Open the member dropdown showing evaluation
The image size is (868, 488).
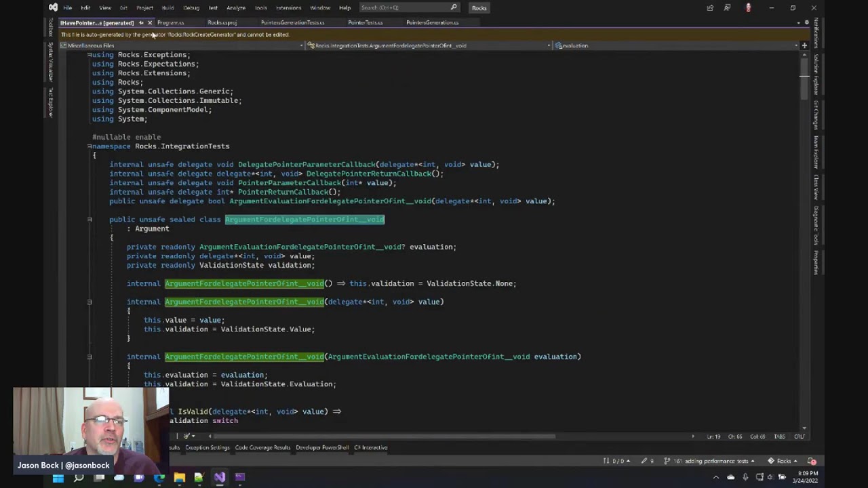point(677,45)
